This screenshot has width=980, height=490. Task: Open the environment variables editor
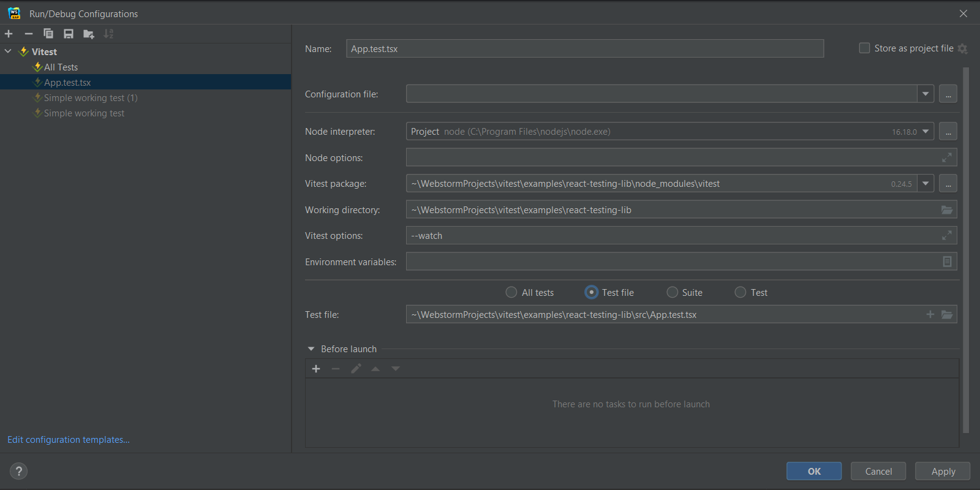coord(947,262)
